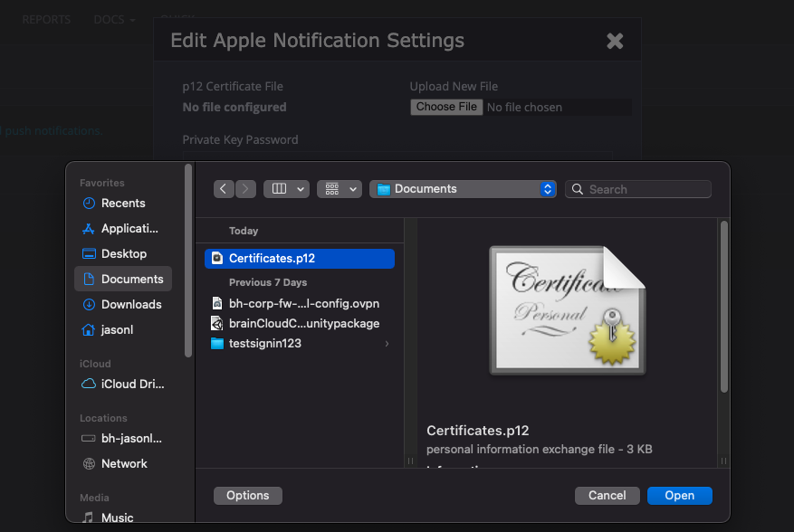
Task: Click the column divider handle left of preview
Action: (410, 461)
